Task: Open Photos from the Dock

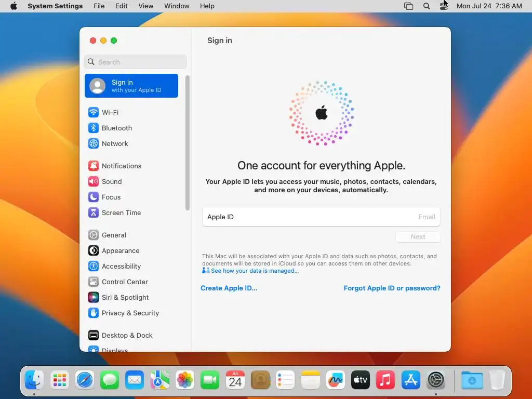Action: [x=185, y=380]
